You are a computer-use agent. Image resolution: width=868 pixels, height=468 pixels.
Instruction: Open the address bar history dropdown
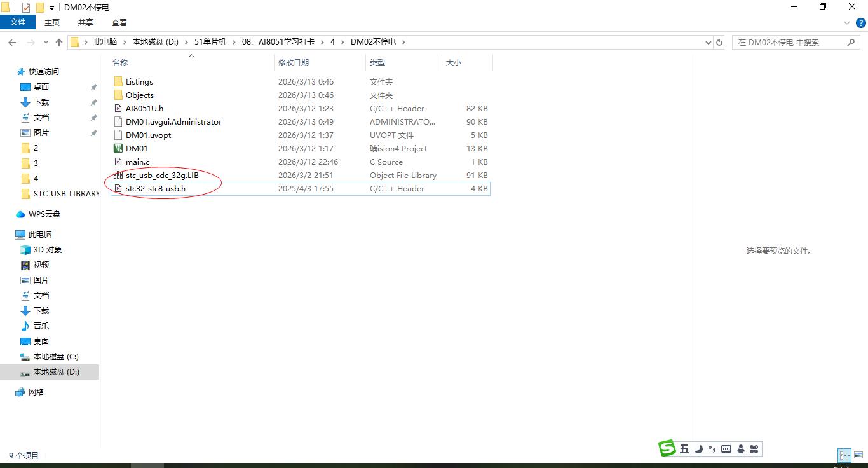(709, 42)
